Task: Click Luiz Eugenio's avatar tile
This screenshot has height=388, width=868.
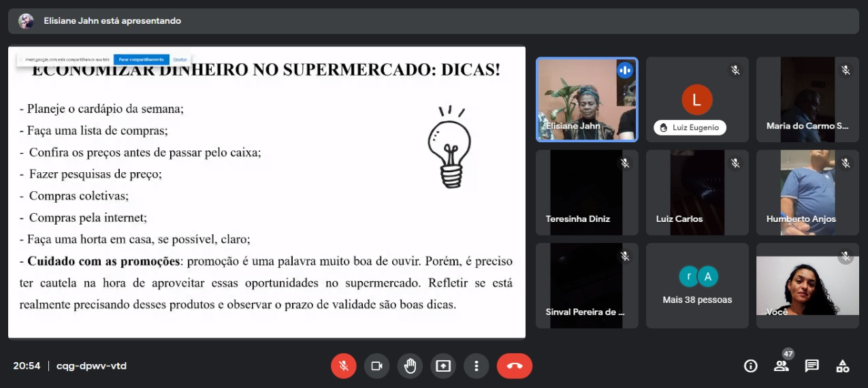Action: pyautogui.click(x=696, y=100)
